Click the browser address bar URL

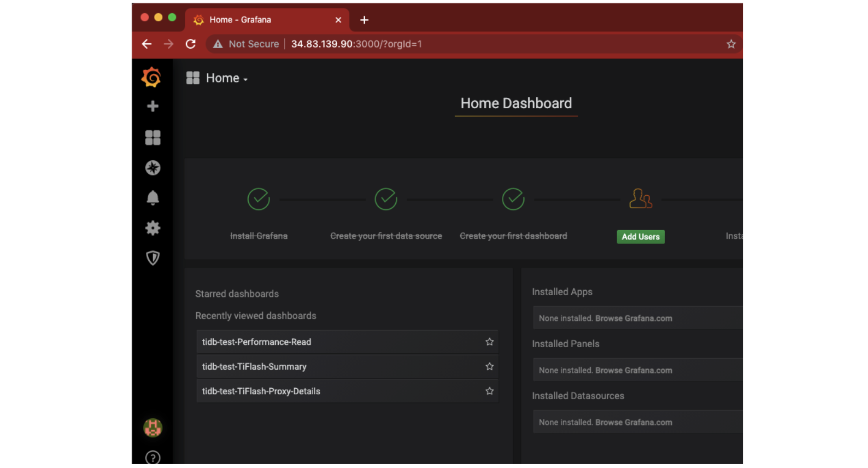pyautogui.click(x=356, y=44)
